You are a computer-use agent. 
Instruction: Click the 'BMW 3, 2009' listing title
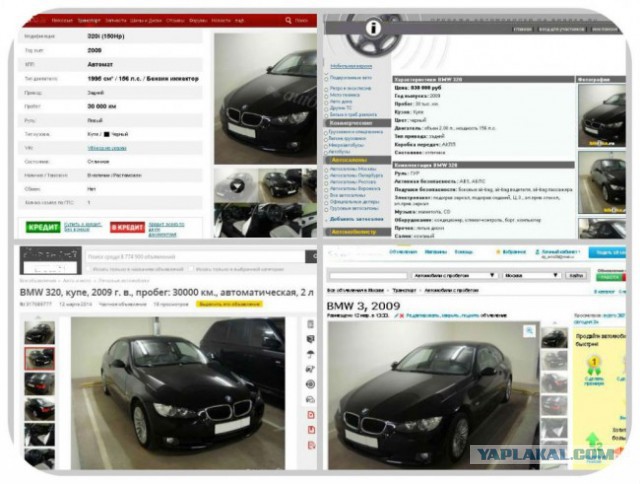363,306
